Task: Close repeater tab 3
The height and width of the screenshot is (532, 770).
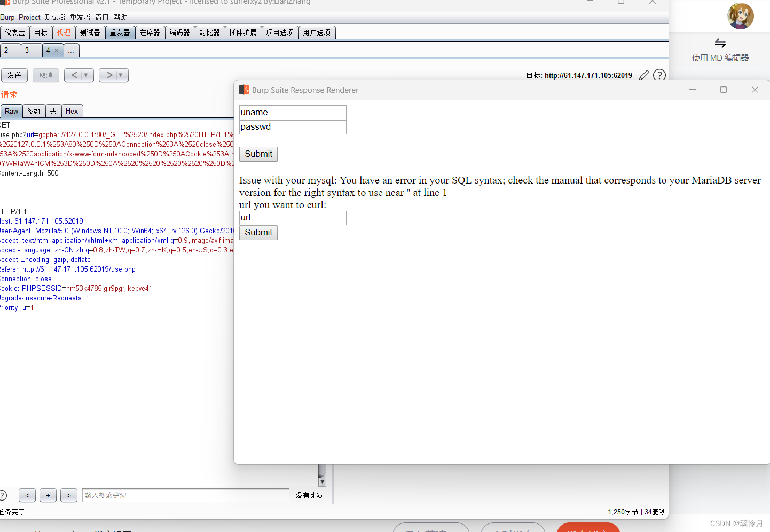Action: click(35, 51)
